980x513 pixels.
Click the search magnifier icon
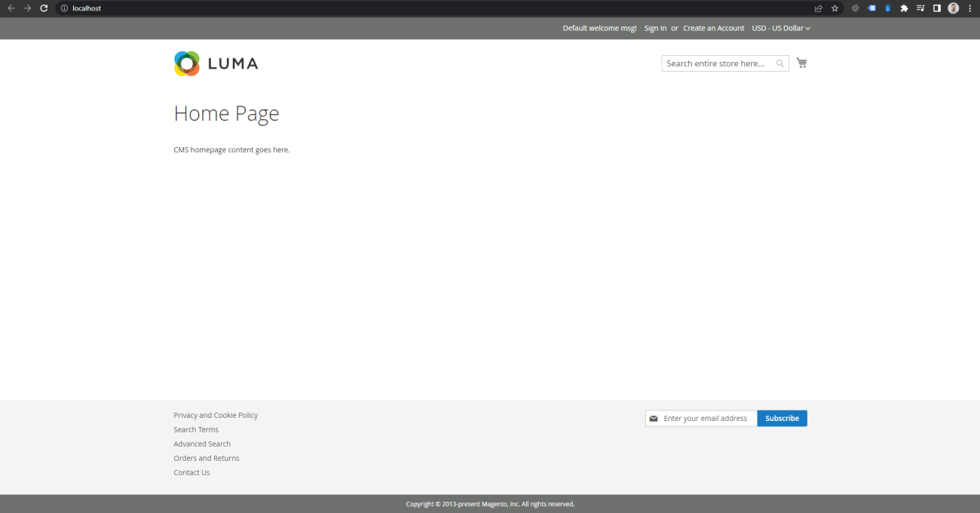coord(779,63)
